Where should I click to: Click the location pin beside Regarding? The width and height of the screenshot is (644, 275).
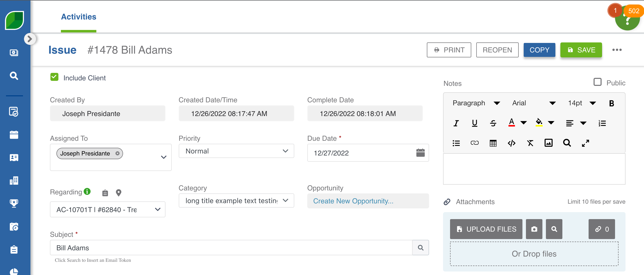pyautogui.click(x=119, y=193)
